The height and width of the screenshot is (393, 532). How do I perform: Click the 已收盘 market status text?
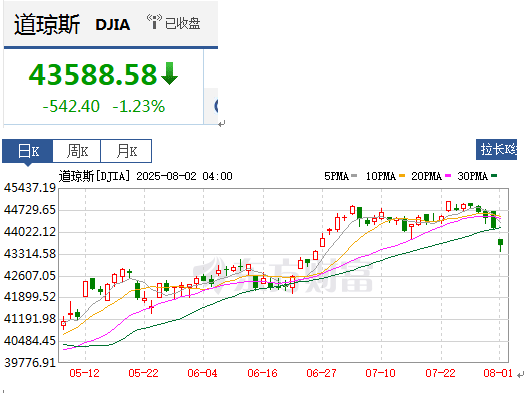click(x=183, y=23)
